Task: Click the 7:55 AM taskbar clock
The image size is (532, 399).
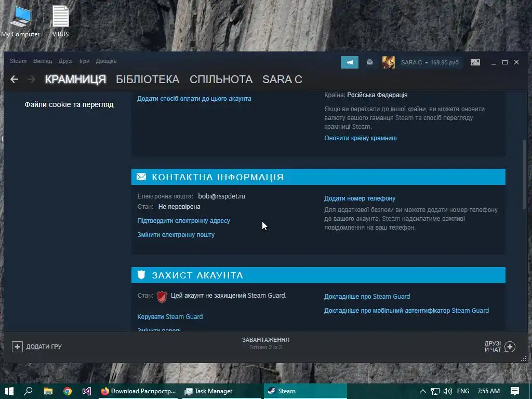Action: point(488,391)
